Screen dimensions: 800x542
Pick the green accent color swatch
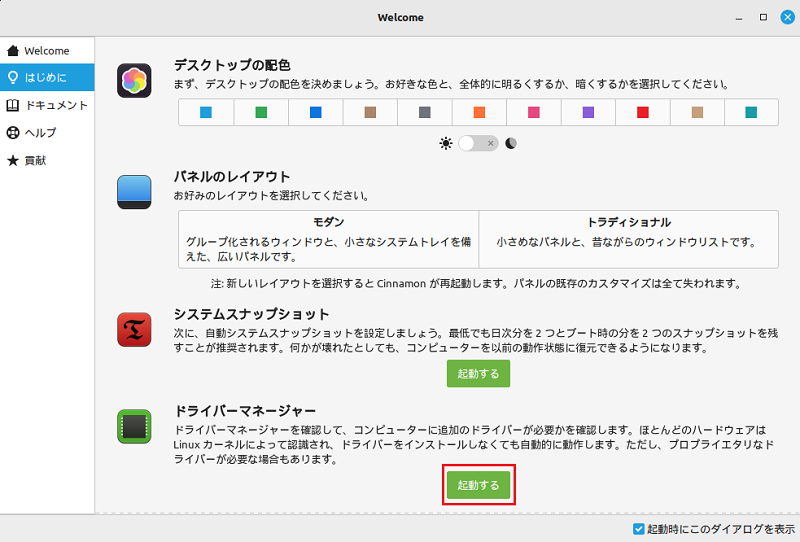[x=261, y=112]
